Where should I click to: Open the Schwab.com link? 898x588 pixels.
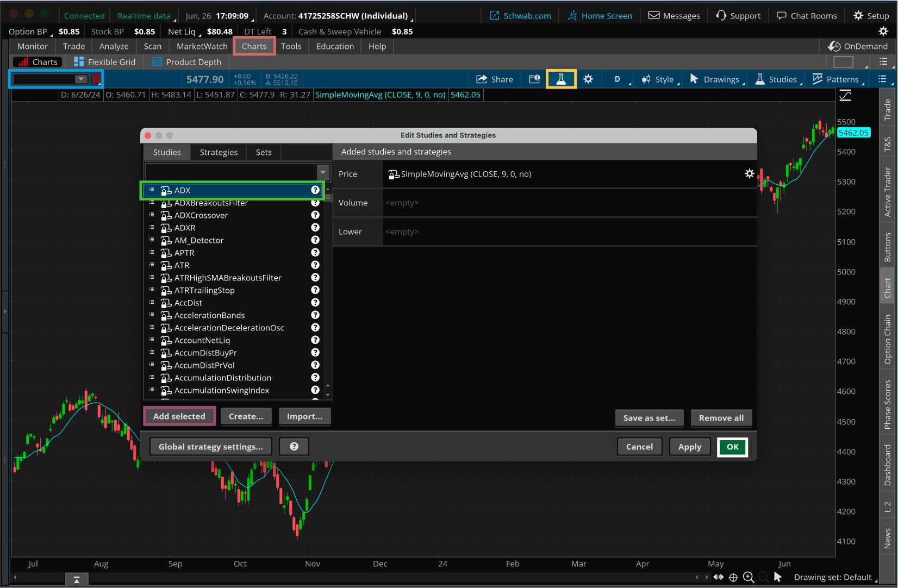(520, 16)
